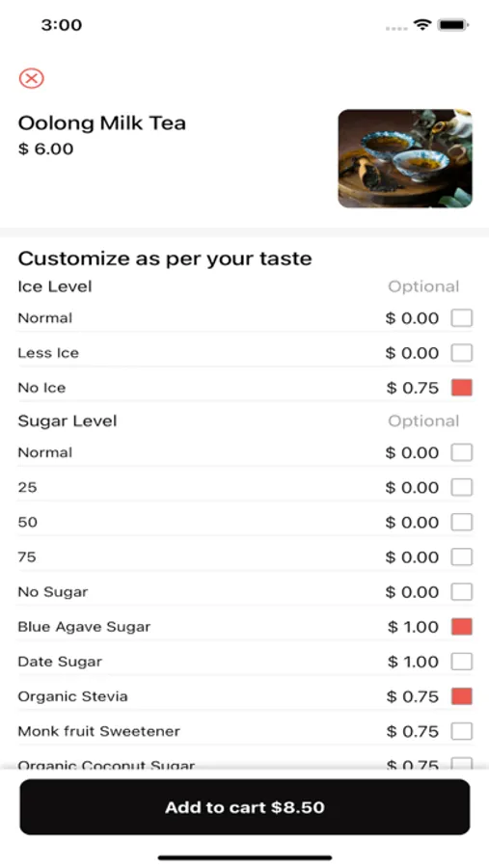Check the Organic Coconut Sugar box
Image resolution: width=489 pixels, height=868 pixels.
[x=461, y=764]
